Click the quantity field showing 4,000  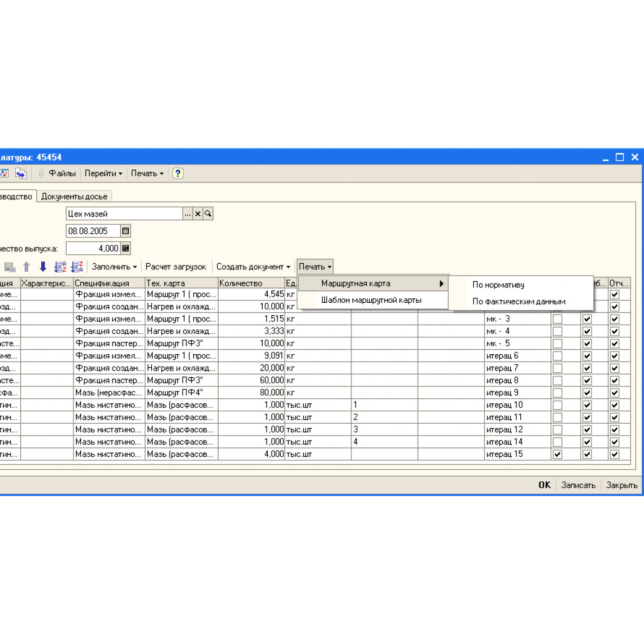[93, 248]
